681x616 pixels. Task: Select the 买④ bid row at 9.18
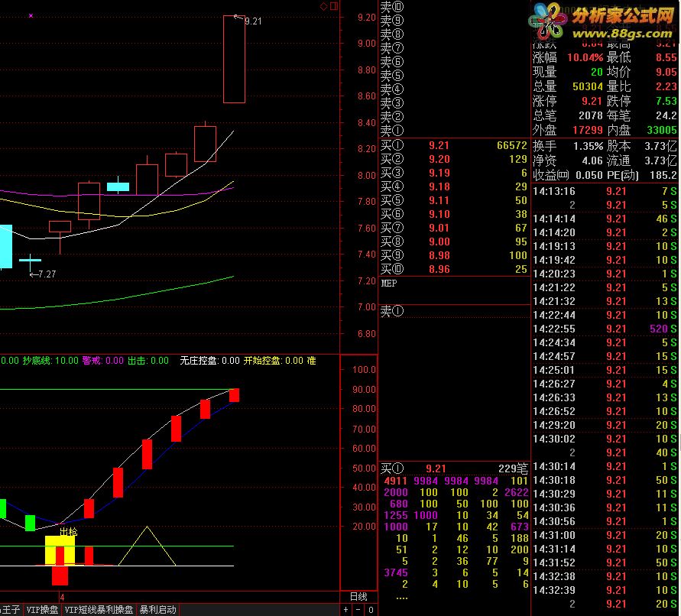454,186
